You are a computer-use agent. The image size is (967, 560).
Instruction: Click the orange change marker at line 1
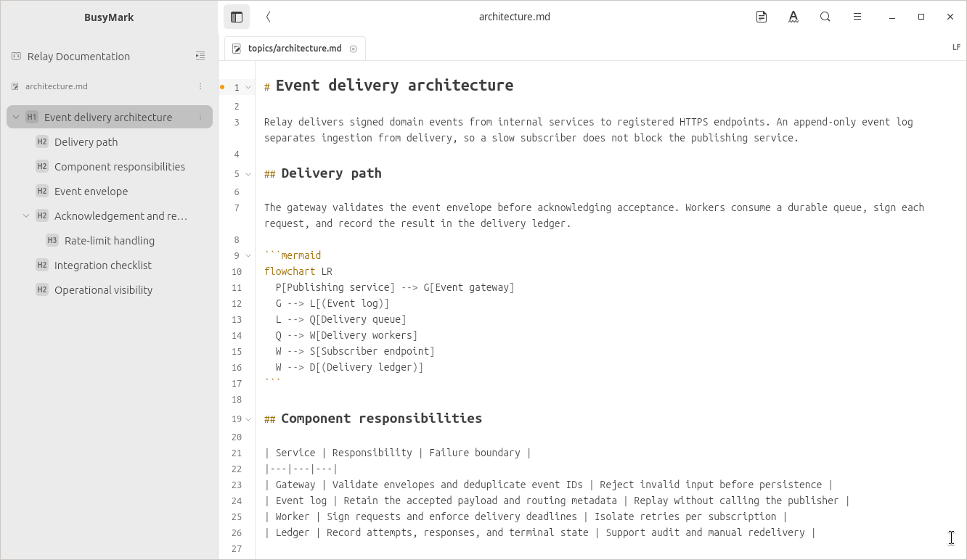point(222,87)
